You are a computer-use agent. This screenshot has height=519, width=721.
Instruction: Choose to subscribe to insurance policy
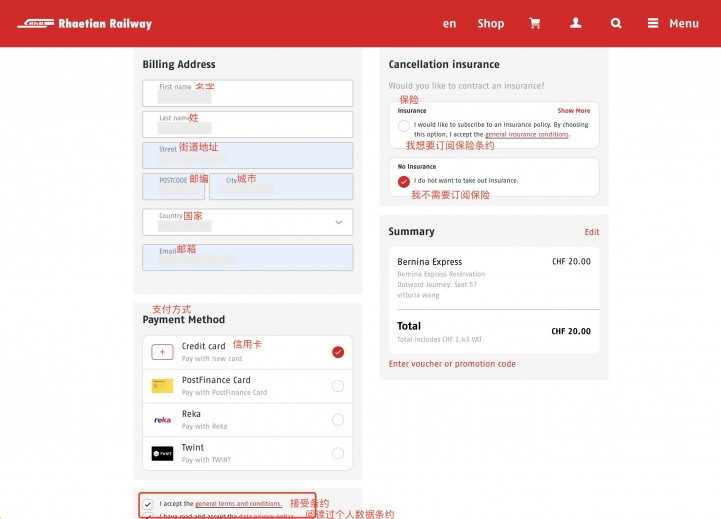404,126
